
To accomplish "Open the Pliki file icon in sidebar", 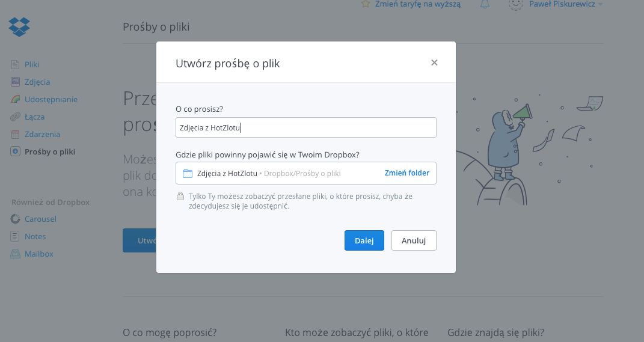I will [x=15, y=64].
